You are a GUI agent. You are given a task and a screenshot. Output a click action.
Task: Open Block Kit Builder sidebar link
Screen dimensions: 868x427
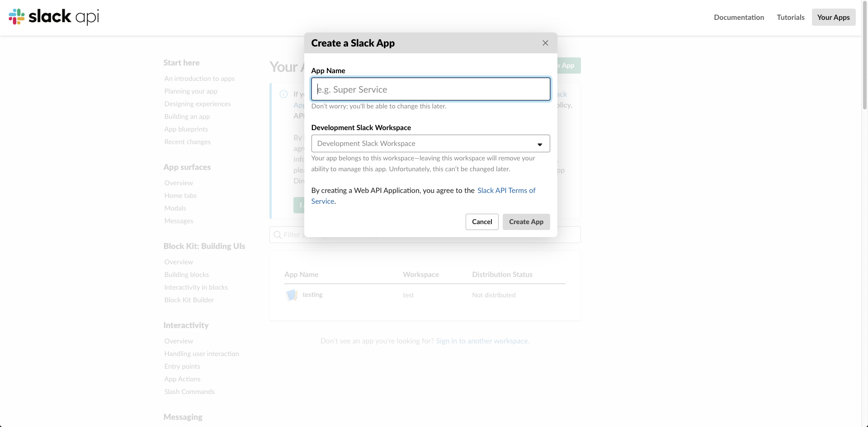pos(189,300)
